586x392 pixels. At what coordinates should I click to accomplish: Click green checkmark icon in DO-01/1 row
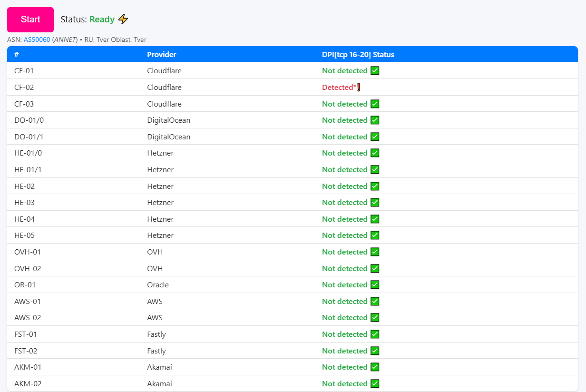coord(375,137)
